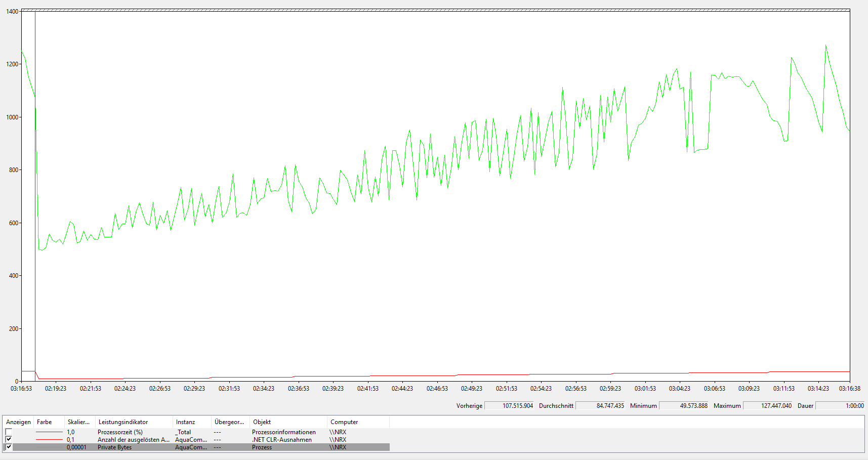Viewport: 868px width, 460px height.
Task: Uncheck the Anzahl der ausgelösten counter checkbox
Action: pos(9,439)
